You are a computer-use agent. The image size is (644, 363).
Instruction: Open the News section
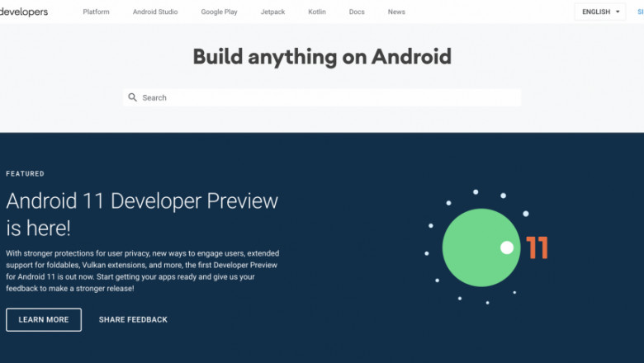pyautogui.click(x=396, y=12)
